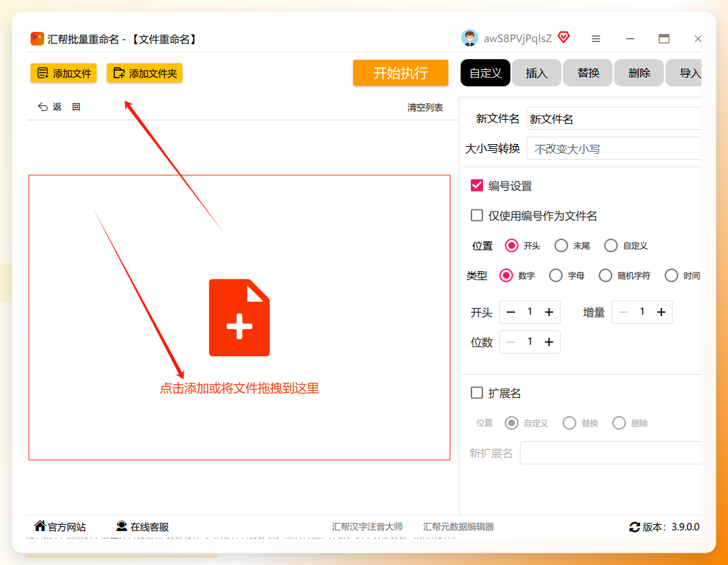Decrease the 开头 start value with minus
Image resolution: width=728 pixels, height=565 pixels.
(x=511, y=312)
